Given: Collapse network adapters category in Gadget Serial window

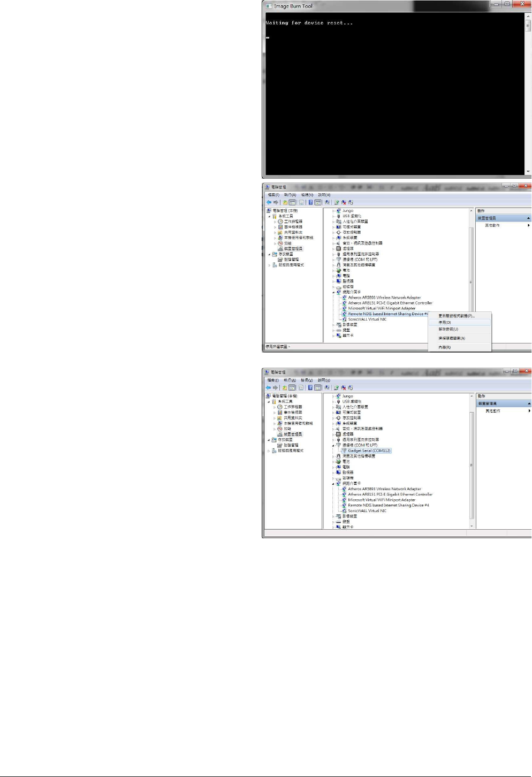Looking at the screenshot, I should [x=333, y=483].
